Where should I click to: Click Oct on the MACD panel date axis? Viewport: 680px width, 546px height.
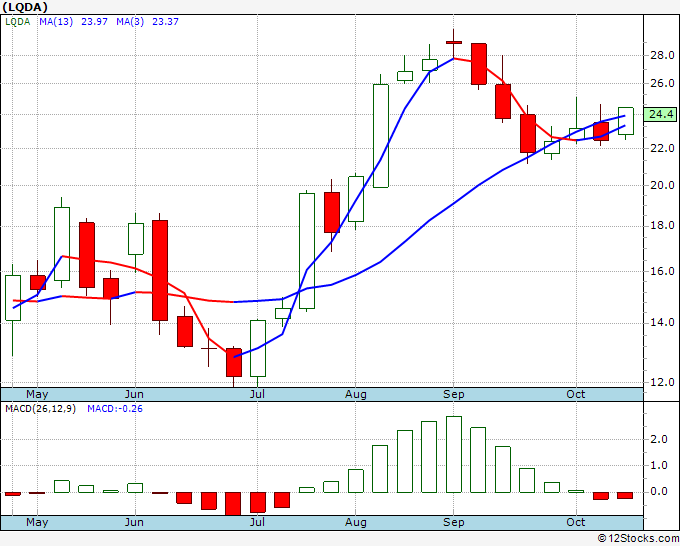(576, 522)
